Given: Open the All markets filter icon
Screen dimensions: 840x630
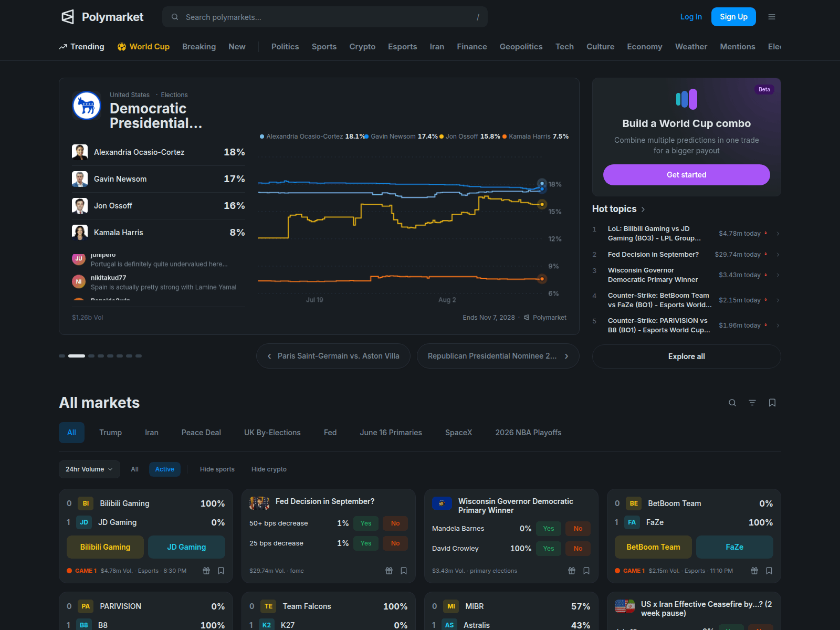Looking at the screenshot, I should [752, 403].
